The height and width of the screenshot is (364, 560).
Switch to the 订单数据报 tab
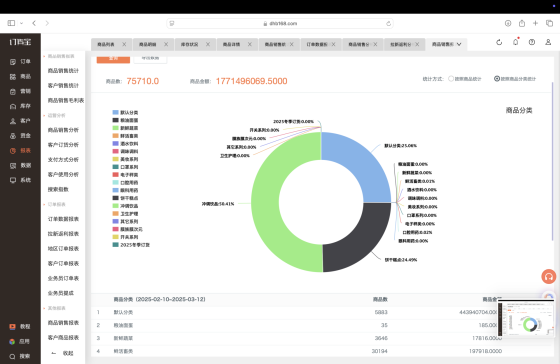coord(316,44)
